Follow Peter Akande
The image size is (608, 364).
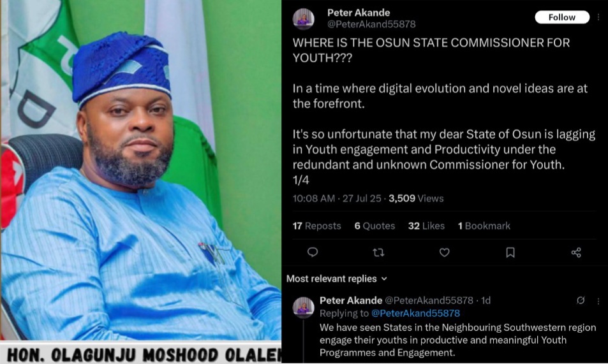[x=562, y=17]
